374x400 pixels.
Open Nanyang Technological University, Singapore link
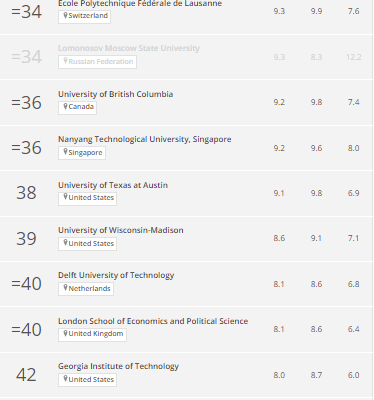pyautogui.click(x=145, y=139)
